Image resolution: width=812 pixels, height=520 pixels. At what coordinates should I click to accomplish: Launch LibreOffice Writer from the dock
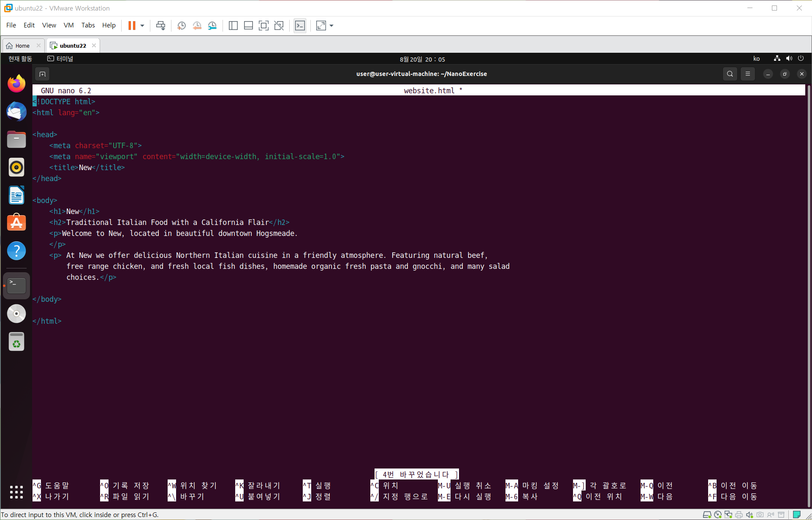point(16,195)
